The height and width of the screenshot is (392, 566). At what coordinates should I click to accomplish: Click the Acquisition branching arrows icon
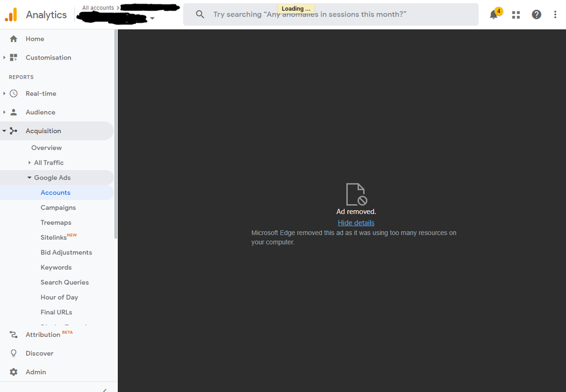[14, 131]
